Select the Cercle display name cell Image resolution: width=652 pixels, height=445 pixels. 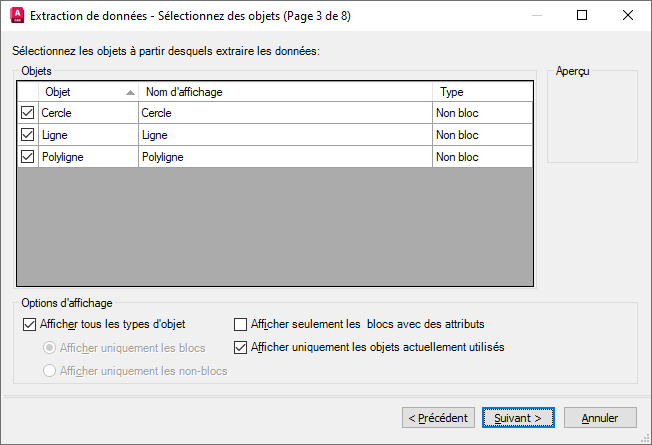coord(285,113)
